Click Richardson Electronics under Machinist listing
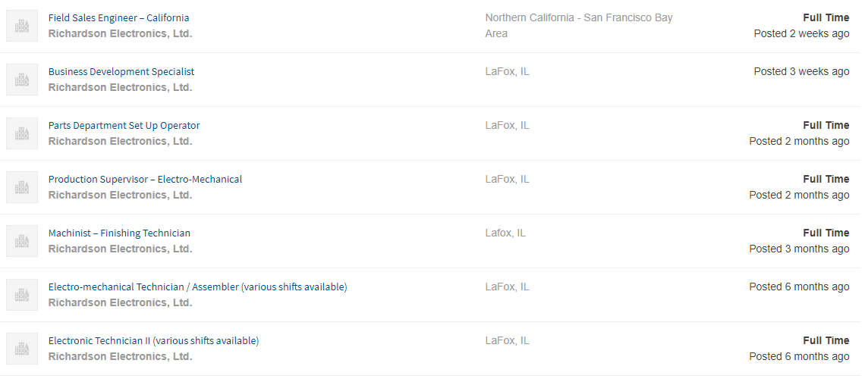 pyautogui.click(x=120, y=249)
